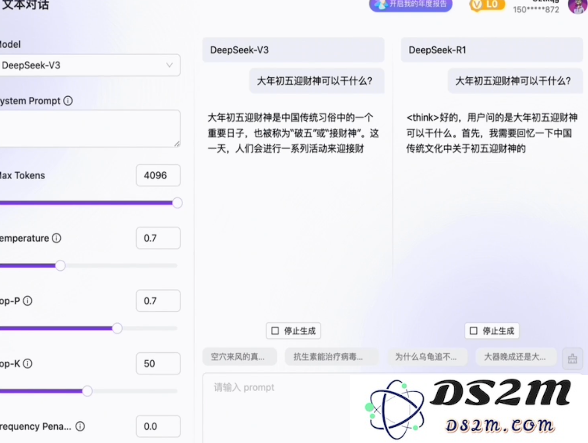
Task: Focus the System Prompt text area
Action: point(89,129)
